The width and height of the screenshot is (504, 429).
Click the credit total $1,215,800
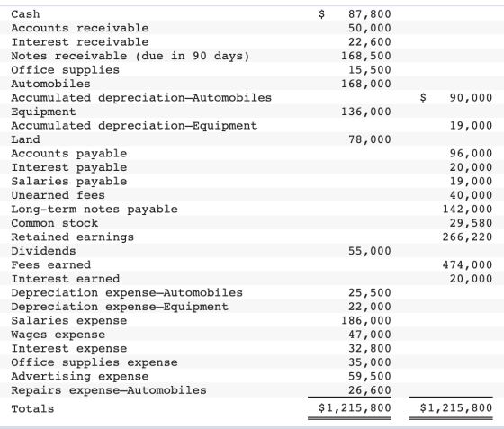click(x=456, y=407)
